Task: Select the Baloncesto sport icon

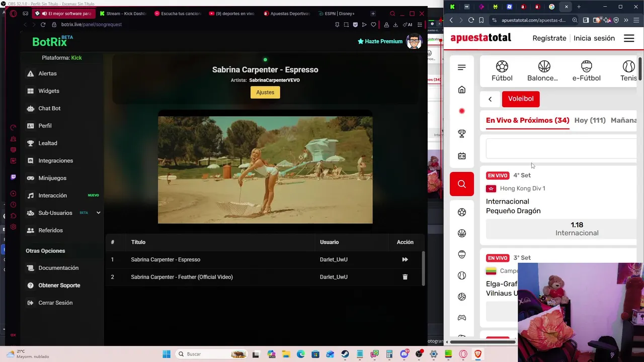Action: (x=542, y=71)
